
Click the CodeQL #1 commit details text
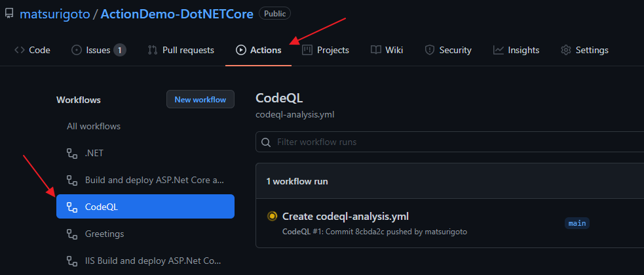click(x=375, y=232)
